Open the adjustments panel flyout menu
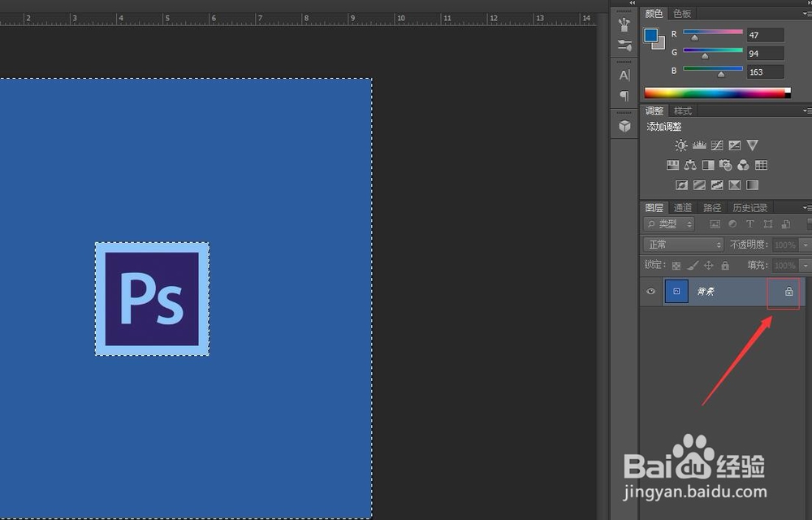 [x=807, y=110]
